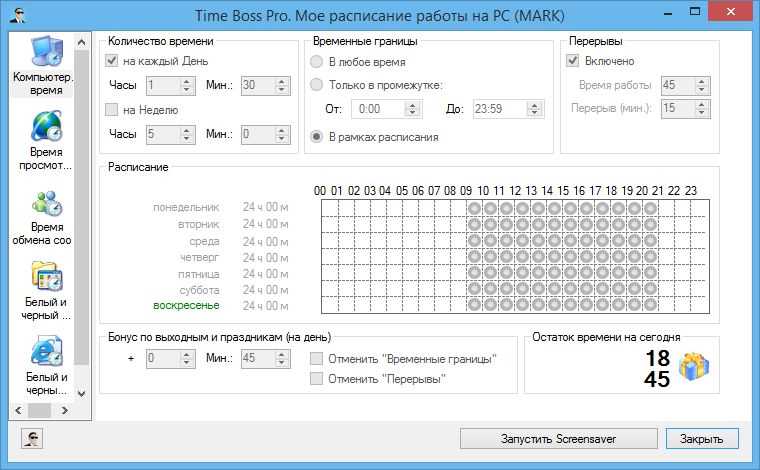Select the В любое время radio button

tap(316, 62)
